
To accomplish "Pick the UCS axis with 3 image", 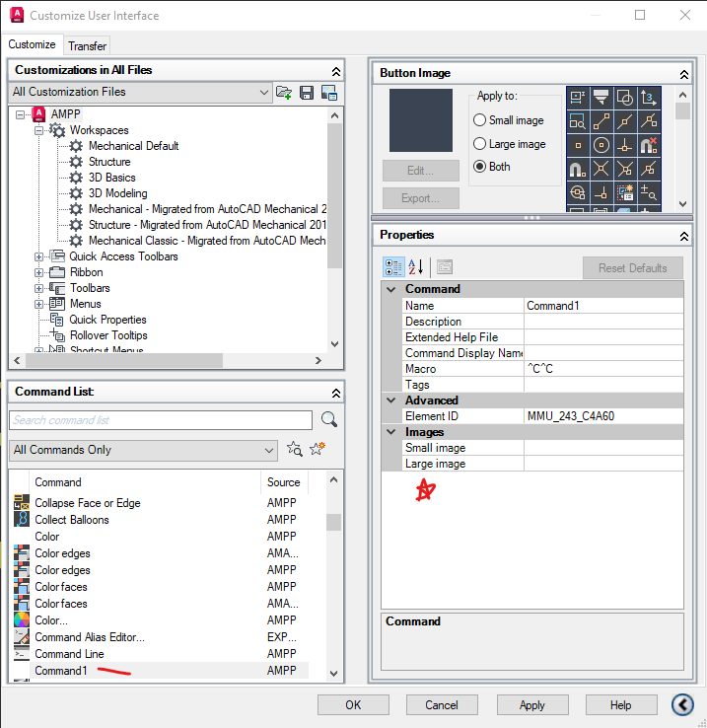I will coord(649,98).
